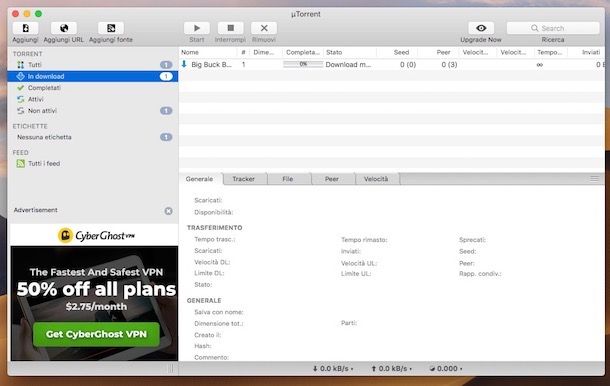This screenshot has width=610, height=386.
Task: Open Tutti i feed entry
Action: [x=93, y=163]
